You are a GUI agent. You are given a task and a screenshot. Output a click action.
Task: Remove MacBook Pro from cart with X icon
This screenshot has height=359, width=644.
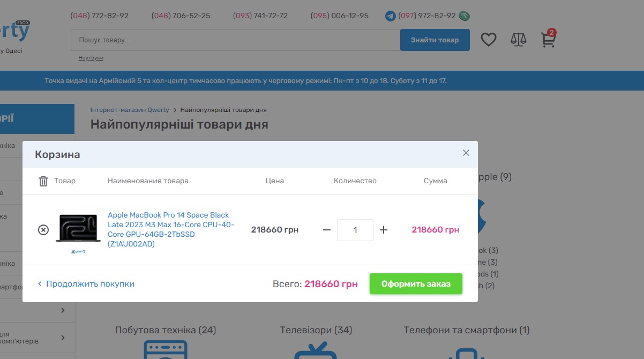[43, 230]
